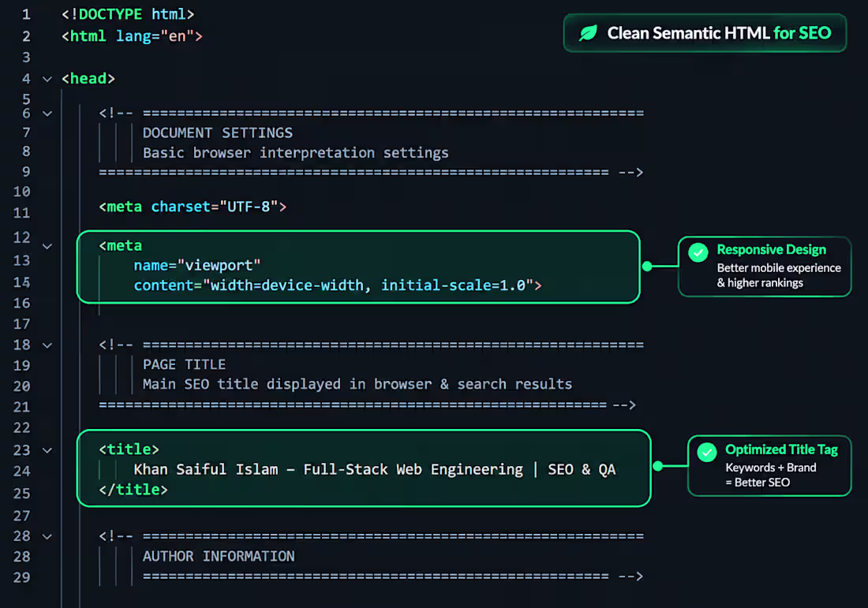Click line number 3 in the gutter
This screenshot has width=868, height=608.
point(26,58)
